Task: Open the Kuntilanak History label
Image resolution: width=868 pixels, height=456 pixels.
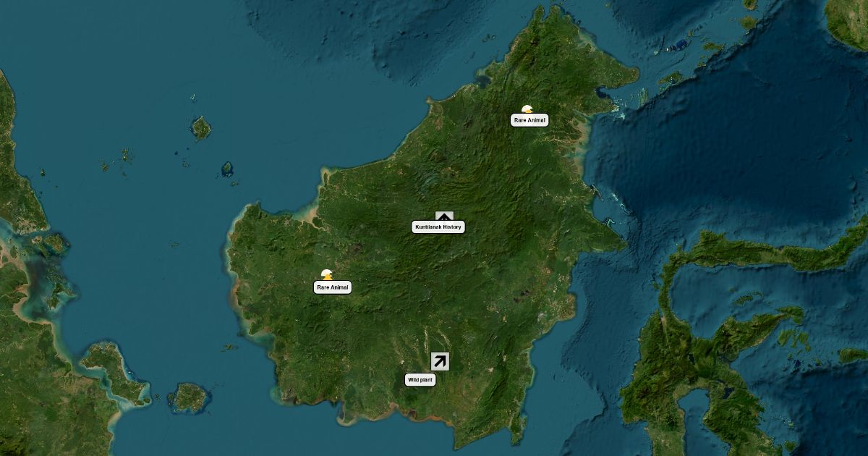Action: (438, 227)
